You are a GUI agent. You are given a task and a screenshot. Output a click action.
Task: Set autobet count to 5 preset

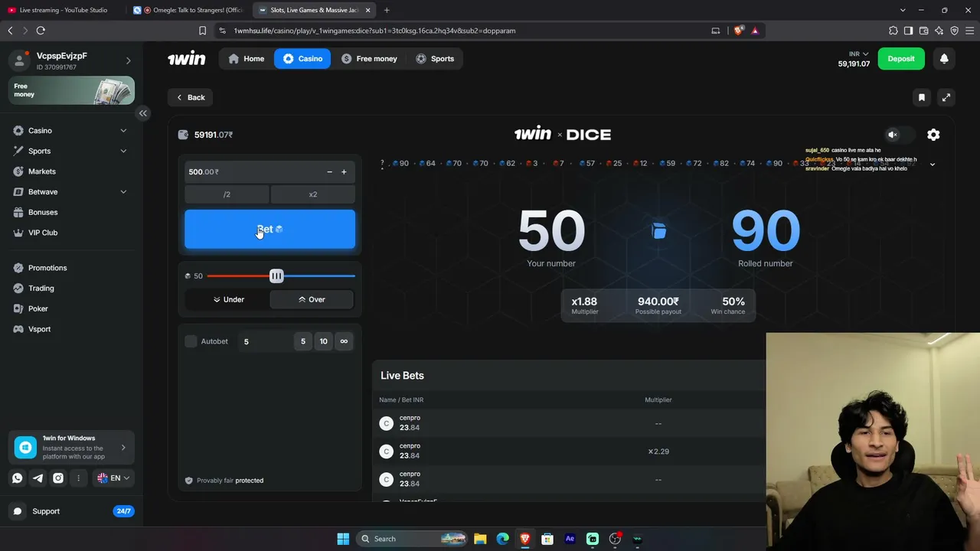click(x=303, y=341)
